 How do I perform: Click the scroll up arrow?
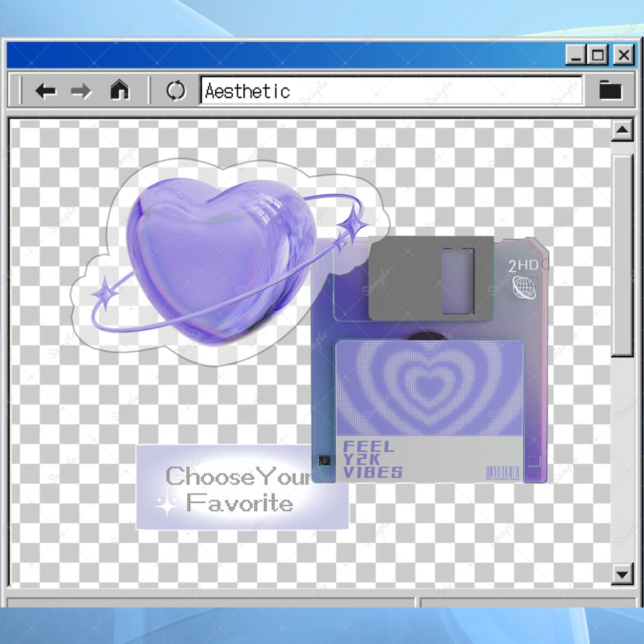tap(622, 130)
